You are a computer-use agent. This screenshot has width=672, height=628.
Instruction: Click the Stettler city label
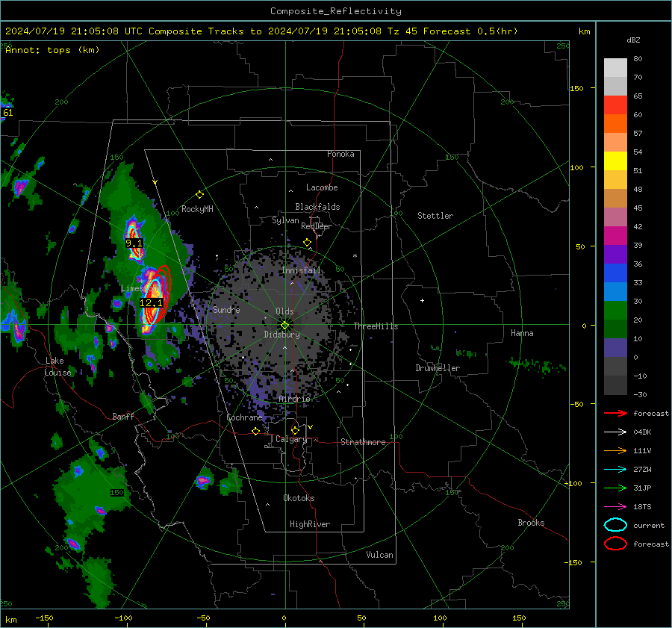[435, 216]
